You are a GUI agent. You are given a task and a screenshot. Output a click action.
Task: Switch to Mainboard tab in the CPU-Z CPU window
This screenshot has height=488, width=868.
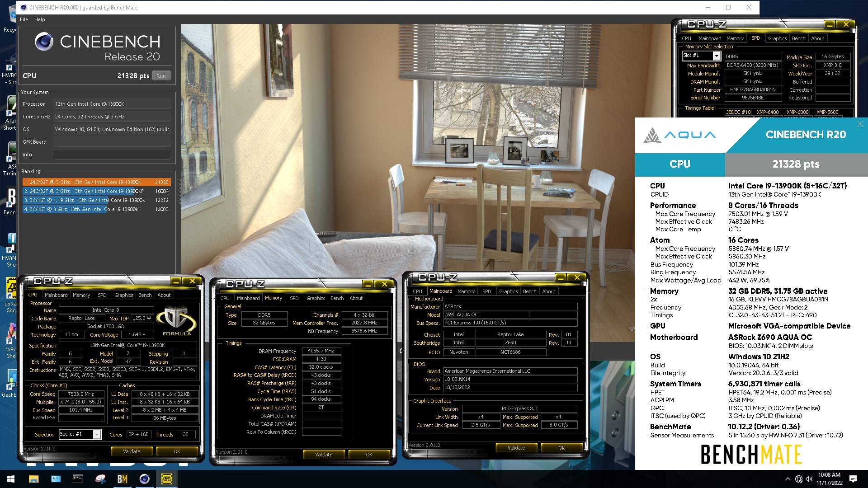point(56,295)
